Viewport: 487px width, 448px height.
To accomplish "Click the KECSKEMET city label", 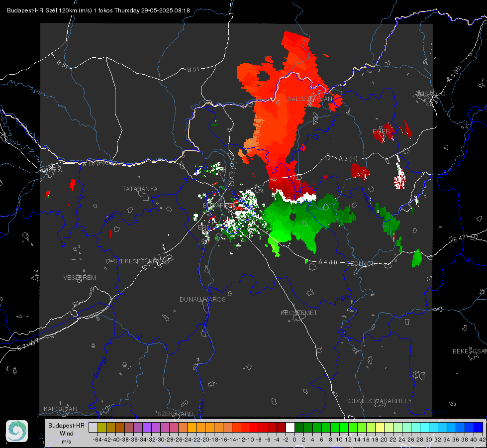I will pyautogui.click(x=299, y=313).
